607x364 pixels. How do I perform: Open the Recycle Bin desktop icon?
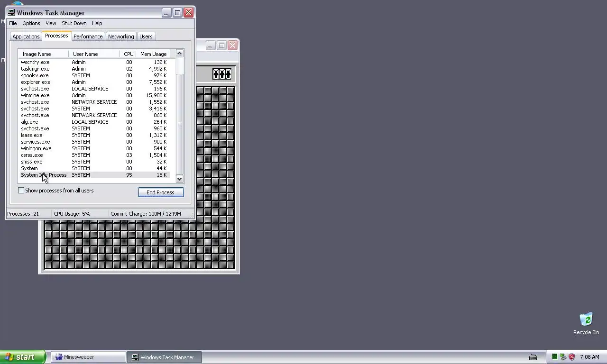pos(586,323)
